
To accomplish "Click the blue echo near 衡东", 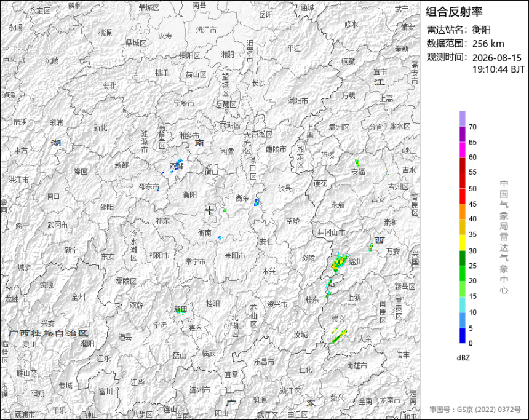I will [257, 202].
